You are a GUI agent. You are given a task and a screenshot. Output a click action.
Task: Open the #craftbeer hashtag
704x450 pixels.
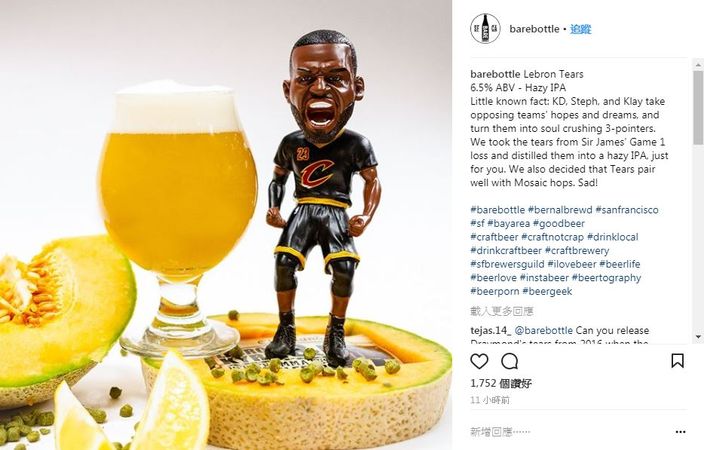(x=494, y=237)
